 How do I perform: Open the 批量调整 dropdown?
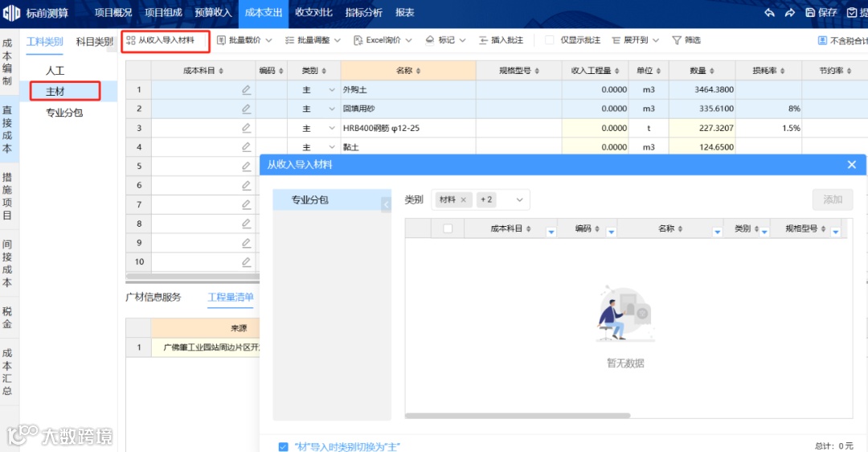click(x=313, y=40)
